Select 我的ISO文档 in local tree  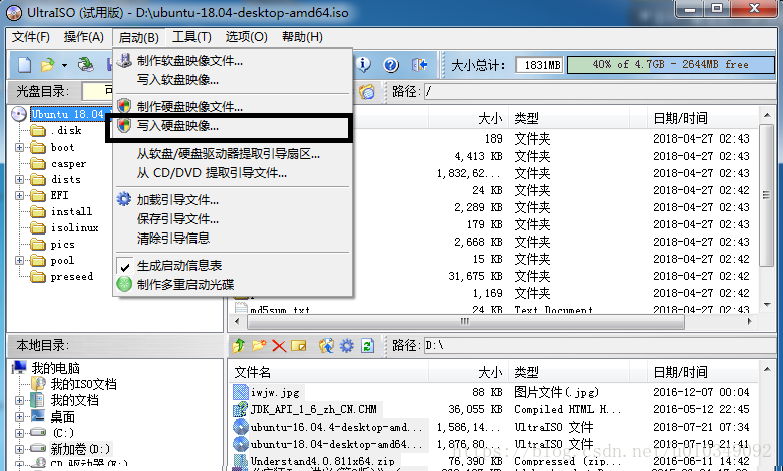pos(83,384)
